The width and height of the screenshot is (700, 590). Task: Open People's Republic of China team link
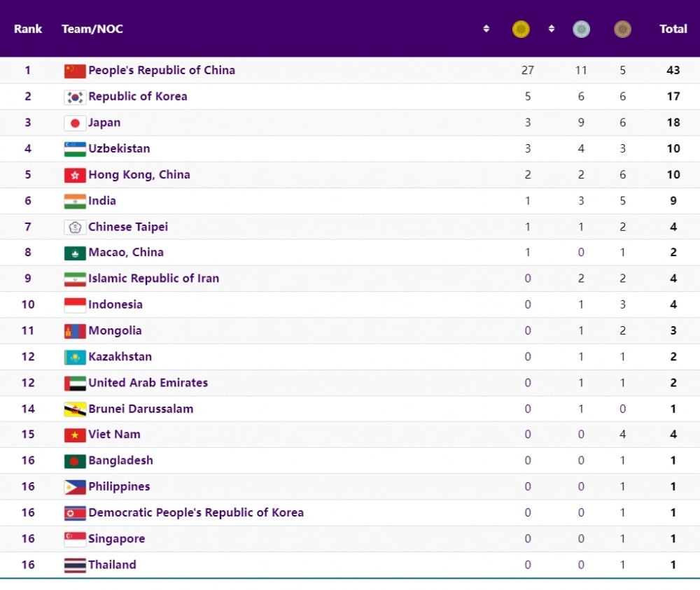pos(162,71)
